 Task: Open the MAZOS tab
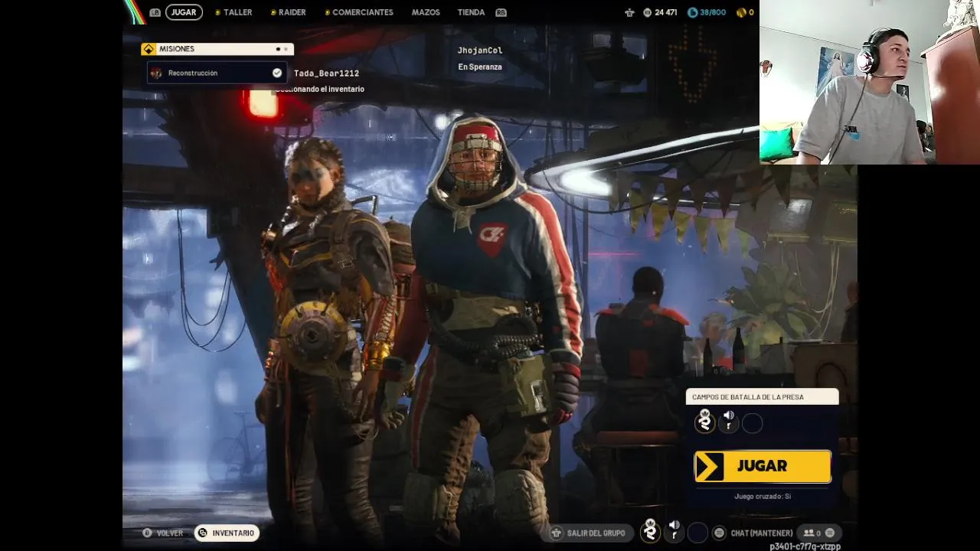(426, 12)
